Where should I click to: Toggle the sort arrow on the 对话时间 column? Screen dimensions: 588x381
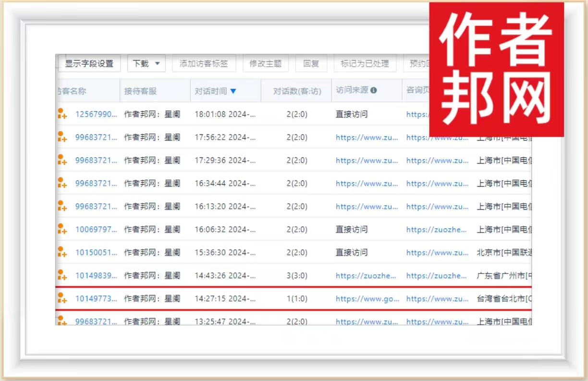[233, 91]
